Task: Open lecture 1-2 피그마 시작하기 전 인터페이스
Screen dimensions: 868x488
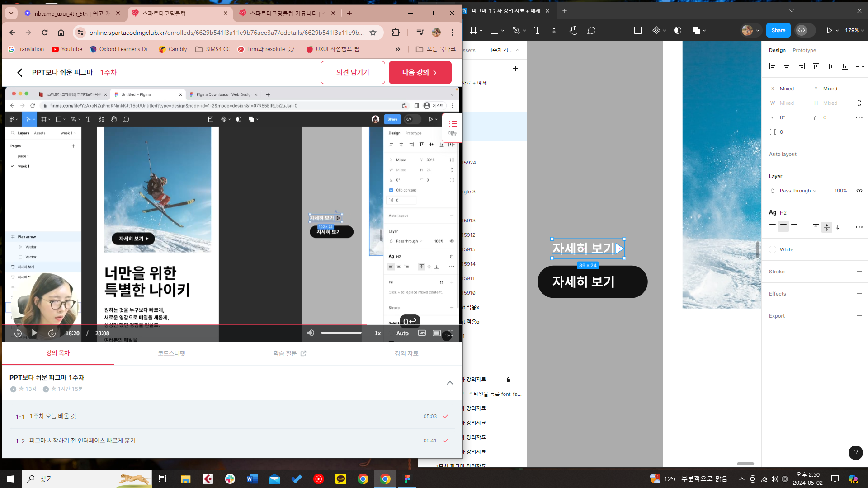Action: (x=233, y=441)
